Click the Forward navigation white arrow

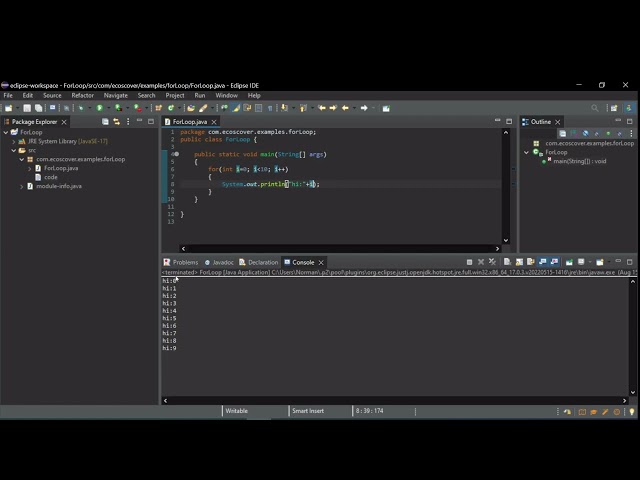(364, 108)
